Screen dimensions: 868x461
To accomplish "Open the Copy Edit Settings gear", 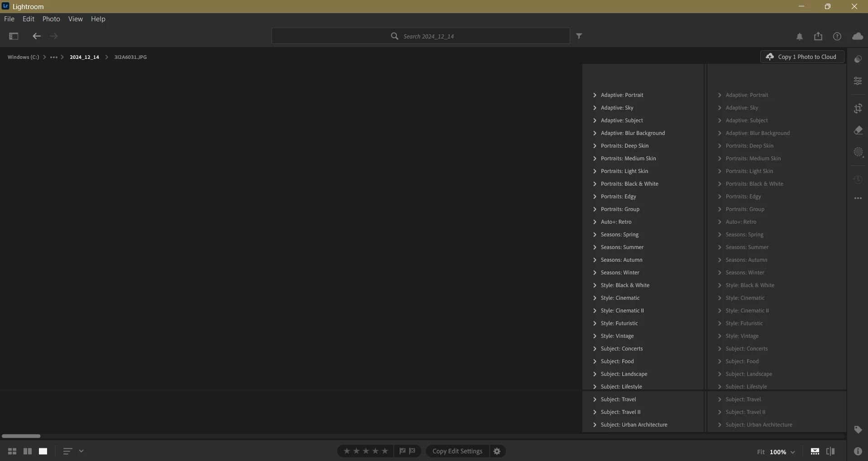I will pyautogui.click(x=497, y=451).
